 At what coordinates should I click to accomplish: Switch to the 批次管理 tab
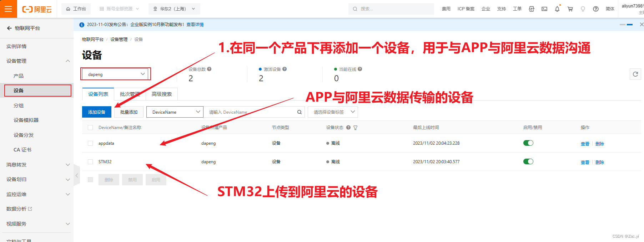[x=130, y=94]
